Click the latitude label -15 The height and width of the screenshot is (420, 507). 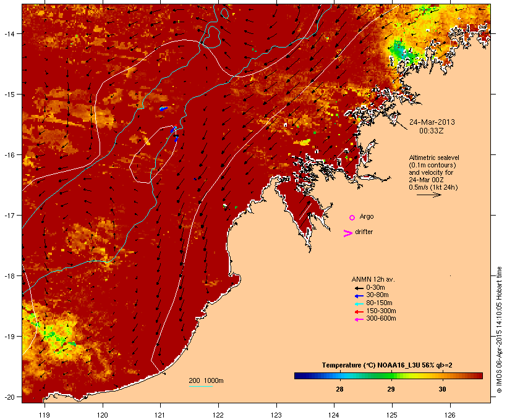(9, 94)
